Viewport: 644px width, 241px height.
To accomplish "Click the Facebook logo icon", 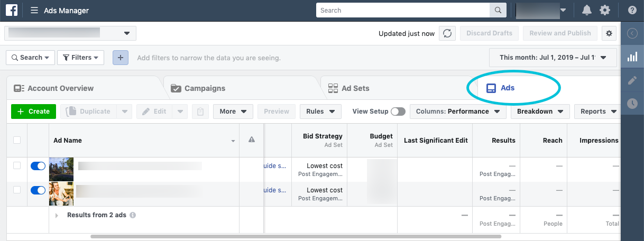I will [12, 11].
